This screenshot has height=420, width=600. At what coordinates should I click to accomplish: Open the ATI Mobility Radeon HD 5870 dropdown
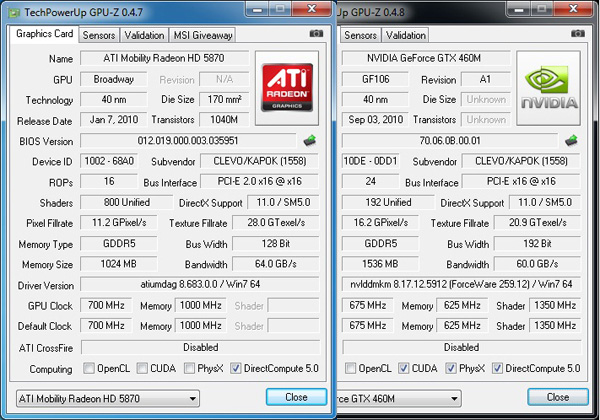pos(108,399)
